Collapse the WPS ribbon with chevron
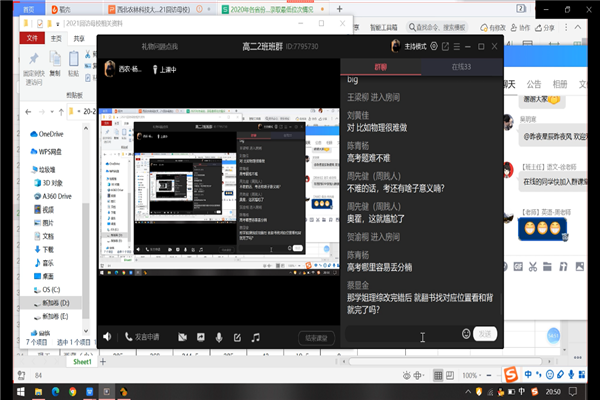The image size is (600, 400). 578,27
